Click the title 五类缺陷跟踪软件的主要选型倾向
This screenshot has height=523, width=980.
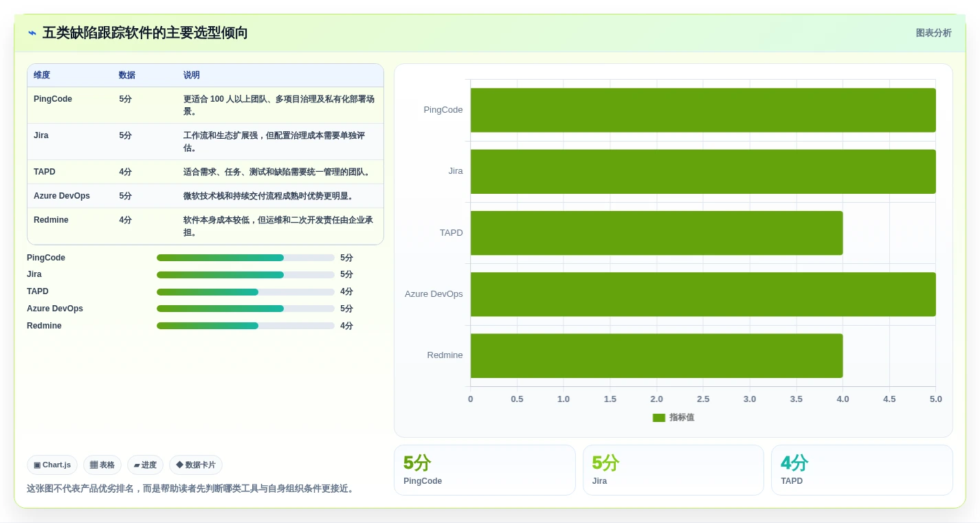point(145,33)
